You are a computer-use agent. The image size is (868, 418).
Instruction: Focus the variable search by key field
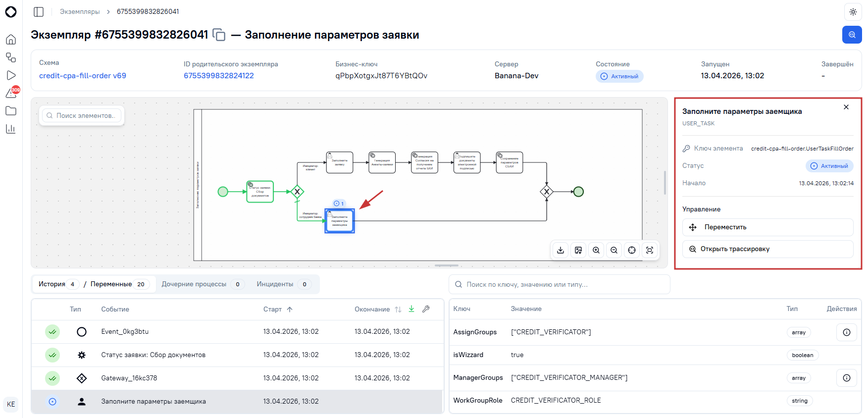(560, 284)
